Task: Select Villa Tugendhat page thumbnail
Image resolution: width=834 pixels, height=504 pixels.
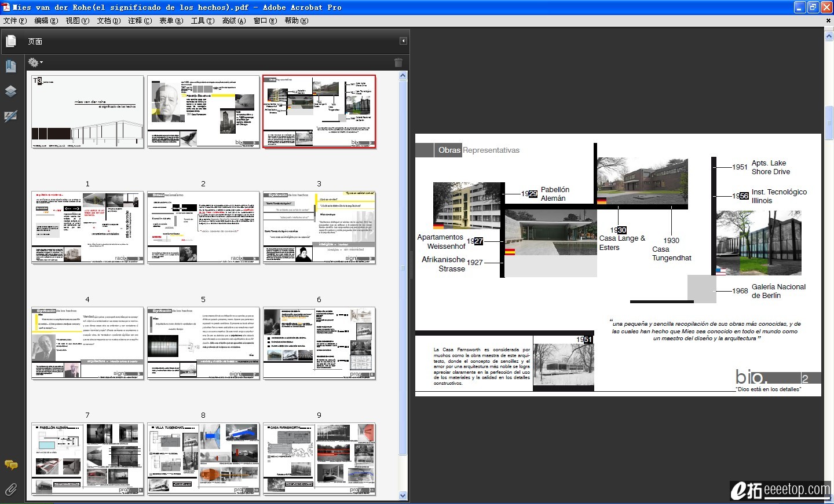Action: pyautogui.click(x=203, y=459)
